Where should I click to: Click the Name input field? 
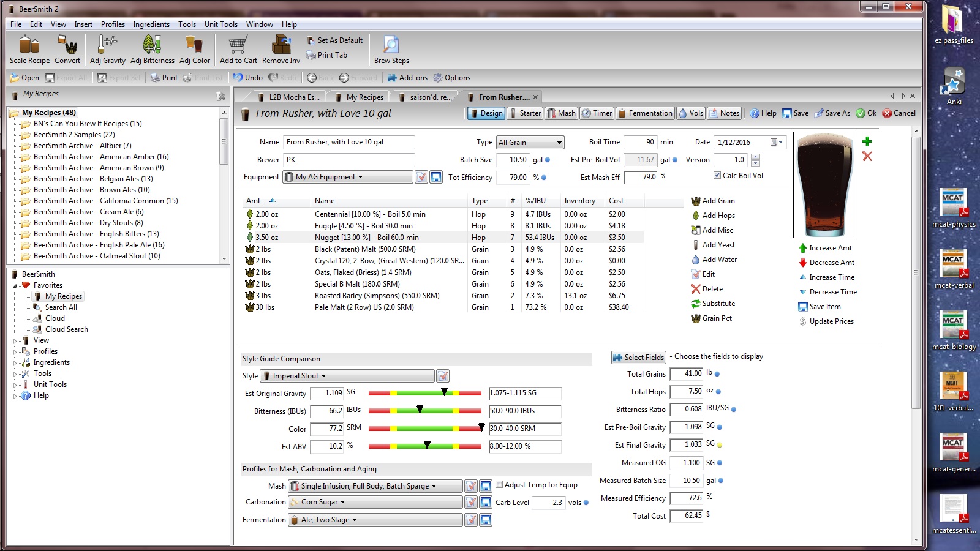(349, 142)
